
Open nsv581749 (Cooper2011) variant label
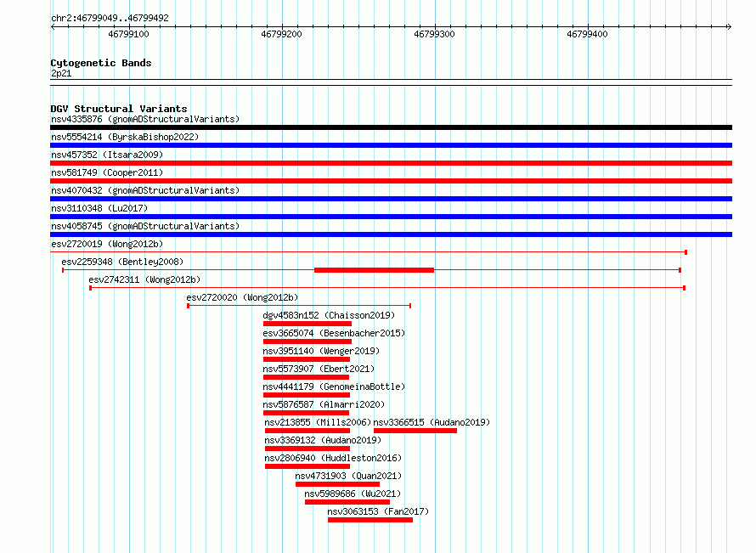[107, 172]
